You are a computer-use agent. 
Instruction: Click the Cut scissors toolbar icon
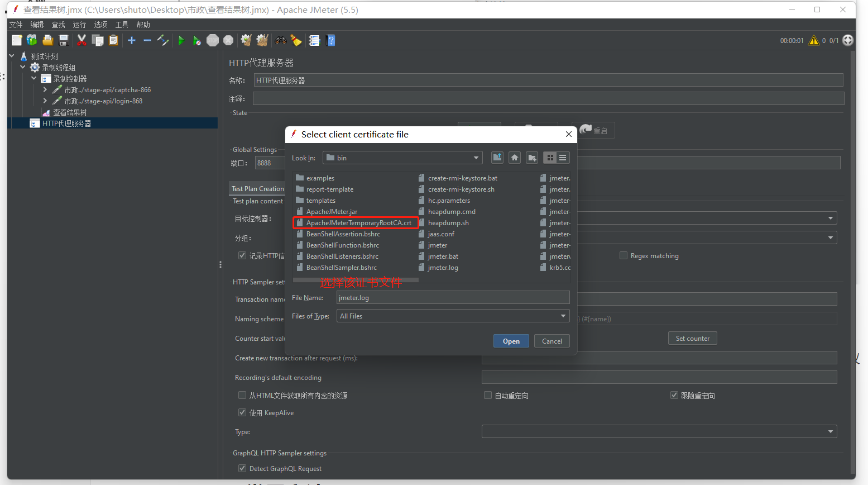pos(81,40)
